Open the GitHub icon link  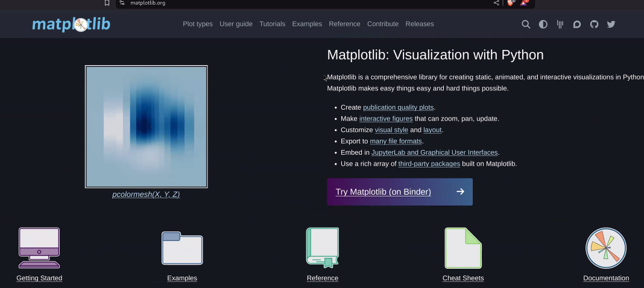(594, 24)
